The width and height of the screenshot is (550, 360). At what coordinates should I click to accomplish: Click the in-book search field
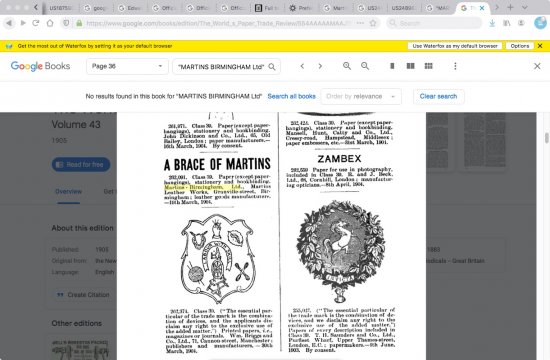pyautogui.click(x=221, y=67)
